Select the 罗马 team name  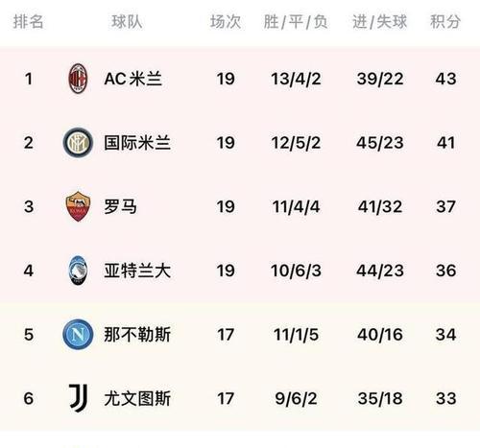(x=121, y=206)
